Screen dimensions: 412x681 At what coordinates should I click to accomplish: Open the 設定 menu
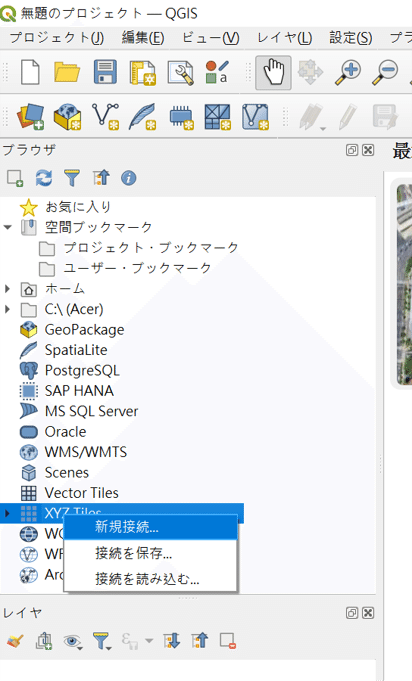[x=351, y=38]
